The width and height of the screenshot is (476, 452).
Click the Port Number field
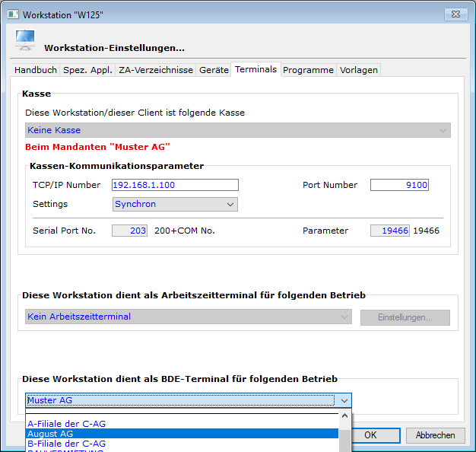point(399,185)
